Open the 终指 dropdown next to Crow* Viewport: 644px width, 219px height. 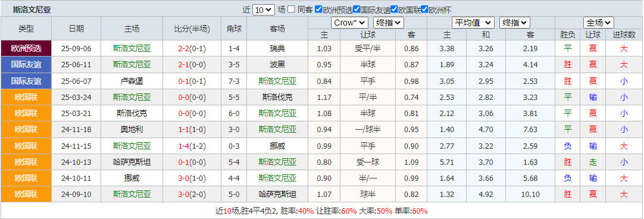[x=389, y=23]
